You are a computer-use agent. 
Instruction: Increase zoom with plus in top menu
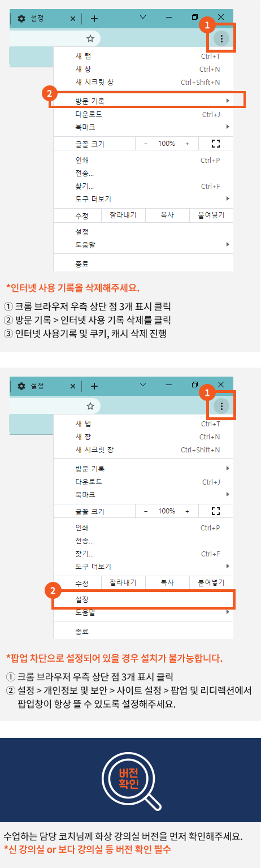tap(187, 144)
